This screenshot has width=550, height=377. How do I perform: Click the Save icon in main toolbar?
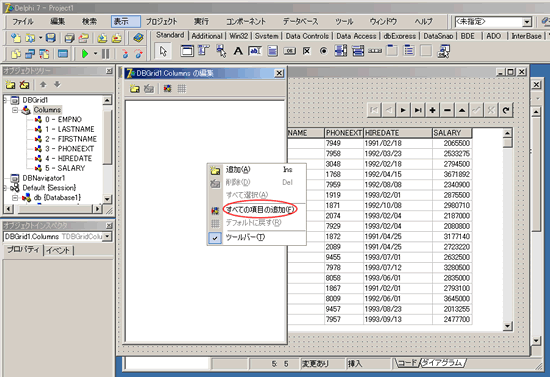point(51,38)
